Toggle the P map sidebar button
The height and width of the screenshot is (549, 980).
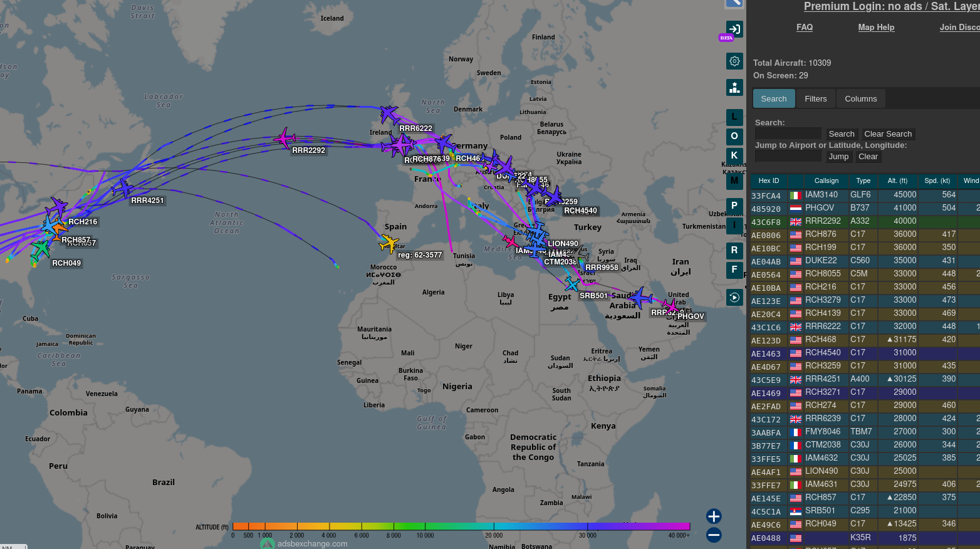[734, 206]
